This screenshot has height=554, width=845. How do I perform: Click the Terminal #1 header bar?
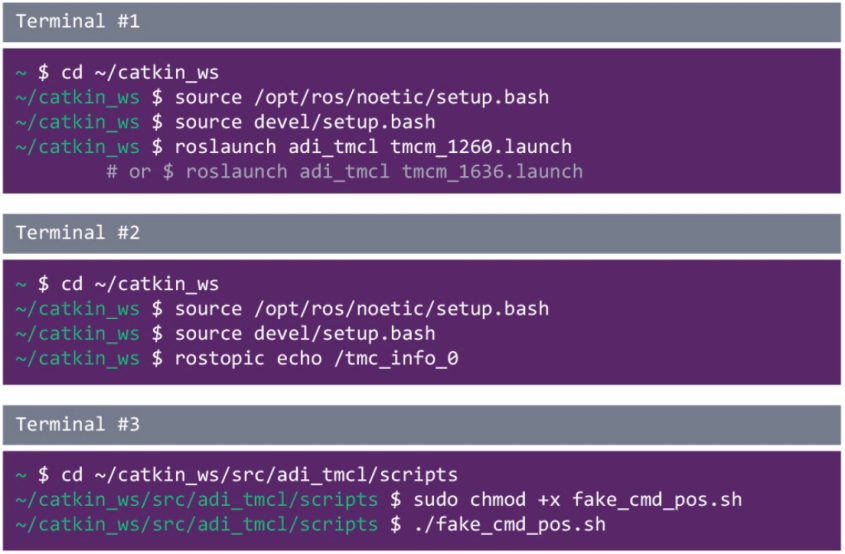click(x=421, y=22)
